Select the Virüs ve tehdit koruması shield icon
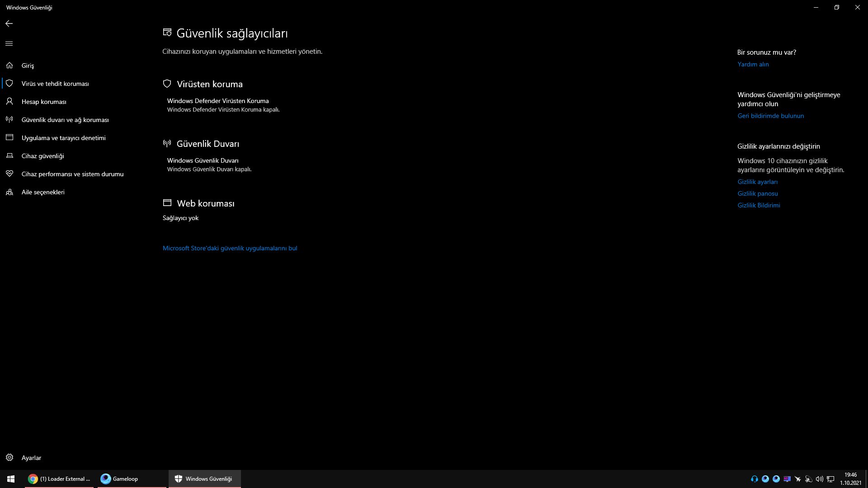Viewport: 868px width, 488px height. tap(9, 84)
